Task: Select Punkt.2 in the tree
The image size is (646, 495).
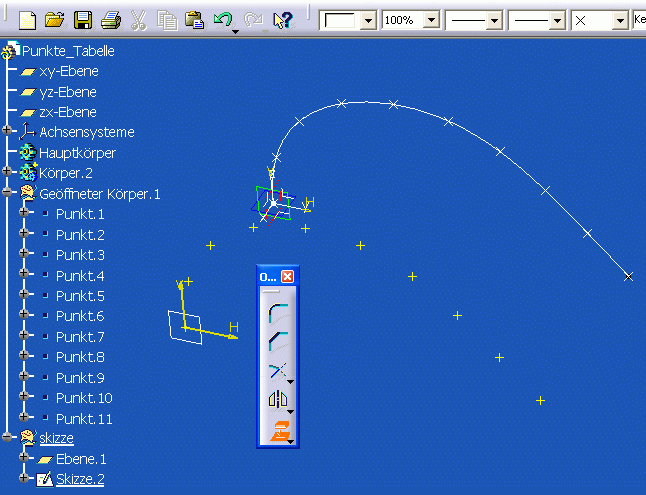Action: coord(80,235)
